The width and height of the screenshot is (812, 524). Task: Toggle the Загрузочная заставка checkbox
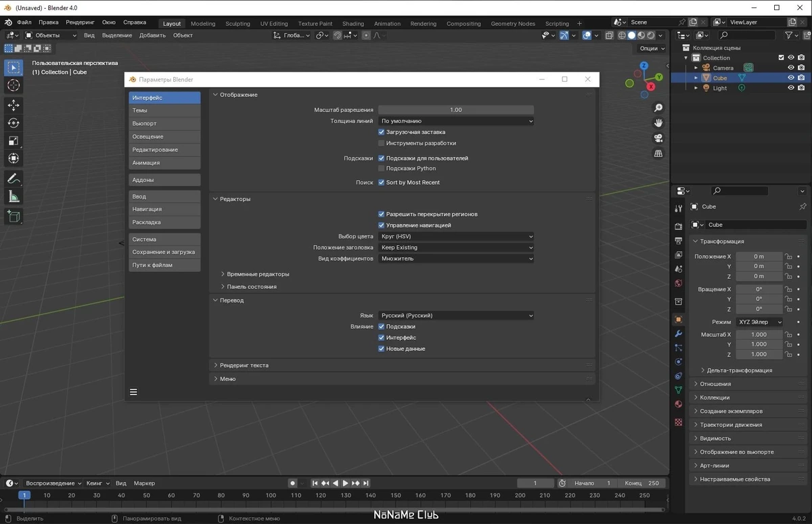381,132
